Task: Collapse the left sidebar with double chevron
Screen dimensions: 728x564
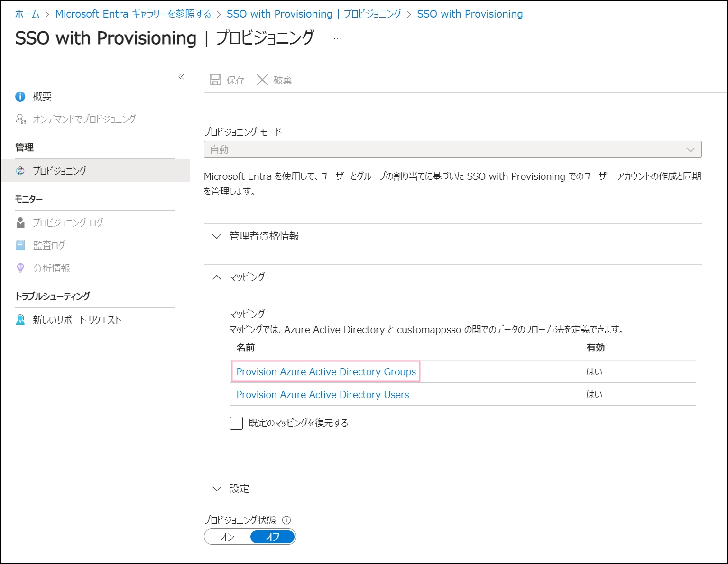Action: tap(181, 77)
